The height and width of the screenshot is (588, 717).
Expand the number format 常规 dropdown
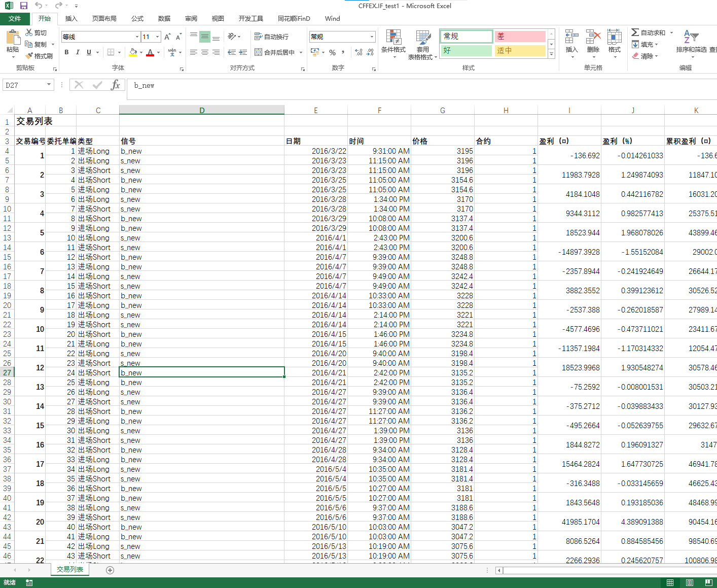372,37
